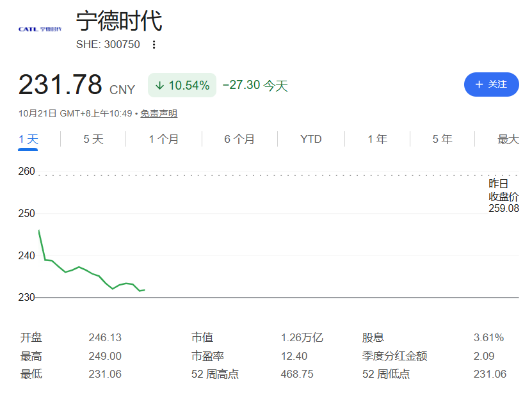Click the 231.78 current price
Image resolution: width=532 pixels, height=402 pixels.
(x=60, y=84)
